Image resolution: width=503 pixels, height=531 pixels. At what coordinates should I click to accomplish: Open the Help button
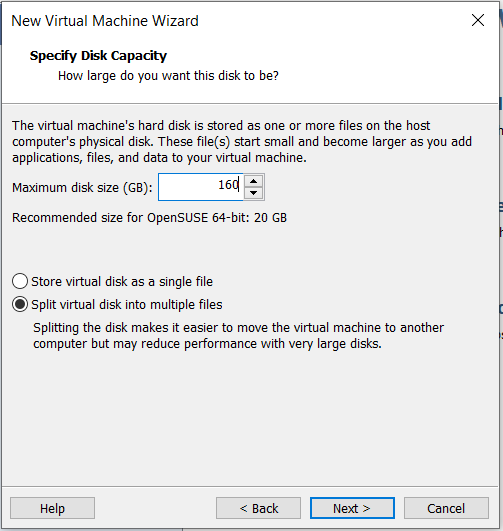pos(52,508)
